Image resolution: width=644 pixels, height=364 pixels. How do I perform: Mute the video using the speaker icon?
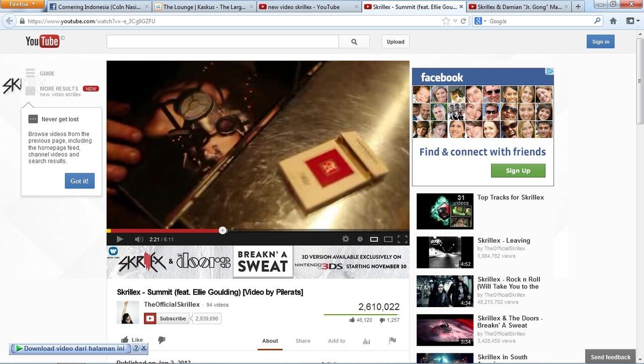pyautogui.click(x=139, y=239)
